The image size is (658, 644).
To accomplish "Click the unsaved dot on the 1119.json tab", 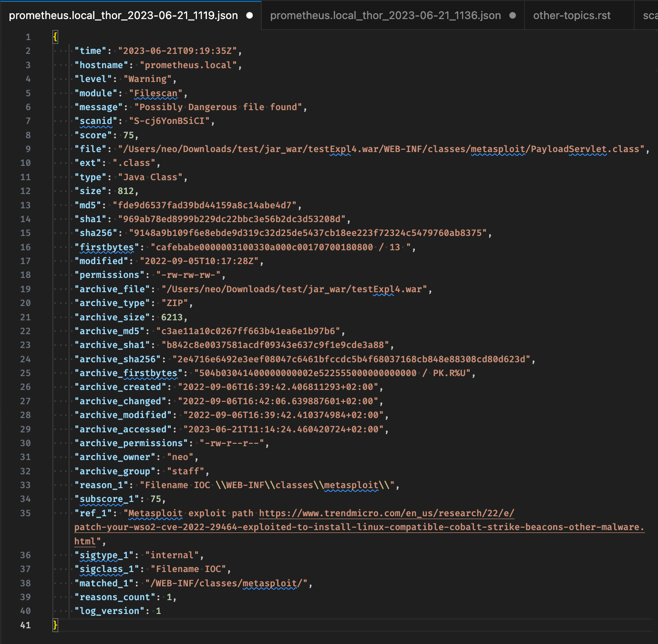I will pyautogui.click(x=249, y=15).
